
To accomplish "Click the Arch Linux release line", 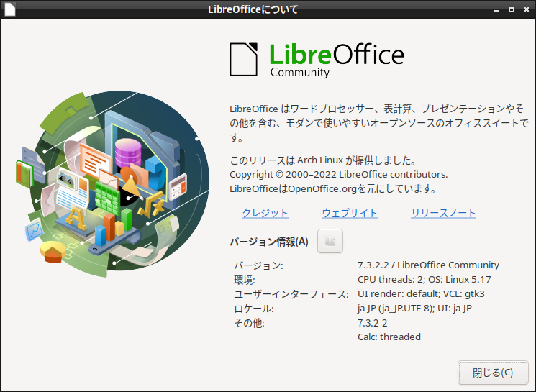I will click(x=323, y=160).
